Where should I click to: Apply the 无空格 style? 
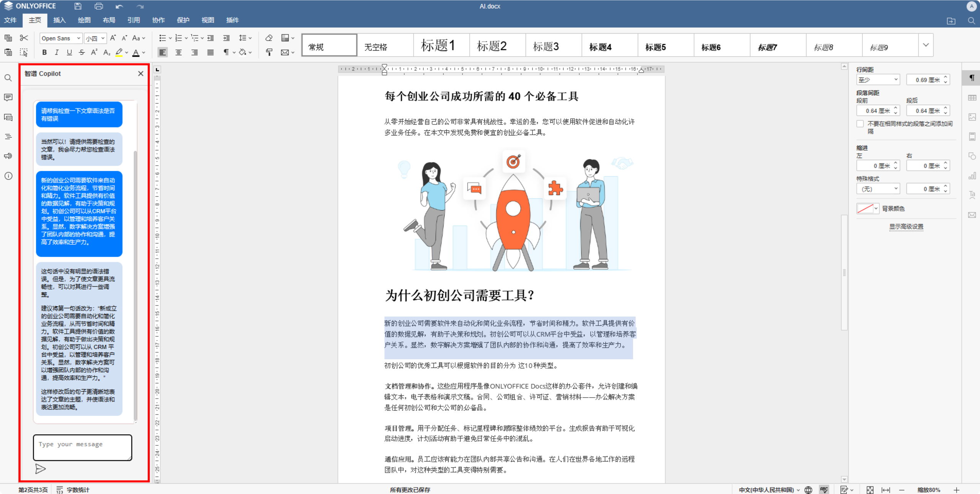385,46
